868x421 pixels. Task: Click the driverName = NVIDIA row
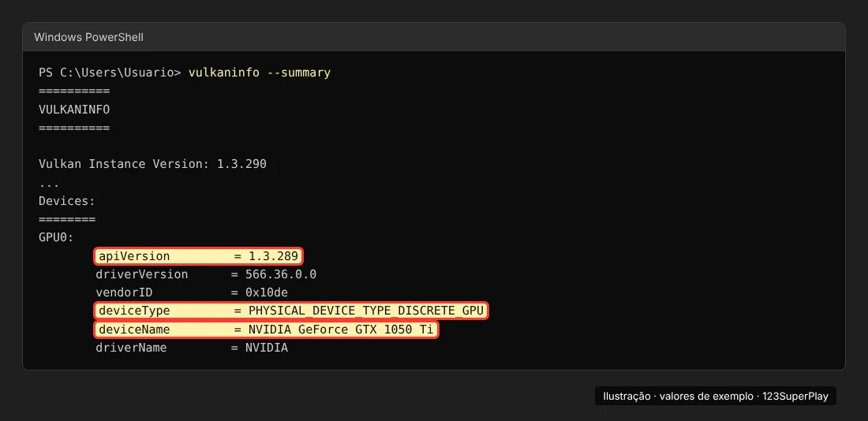[192, 348]
